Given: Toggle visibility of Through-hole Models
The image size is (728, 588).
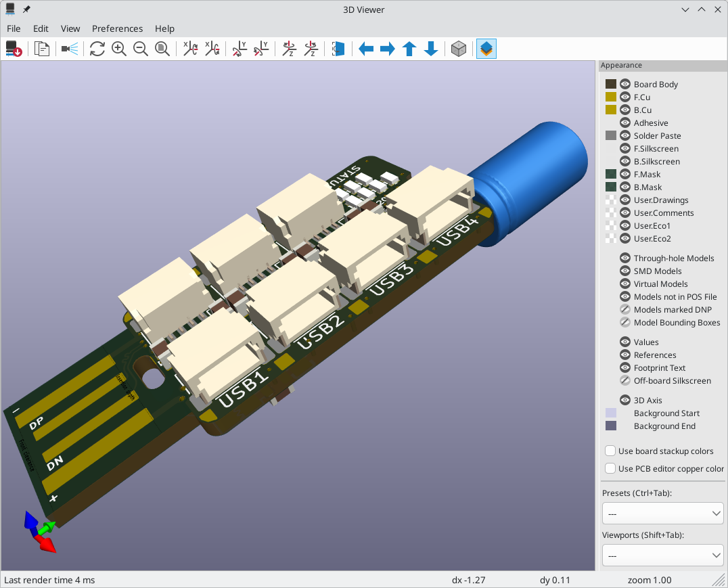Looking at the screenshot, I should (625, 258).
